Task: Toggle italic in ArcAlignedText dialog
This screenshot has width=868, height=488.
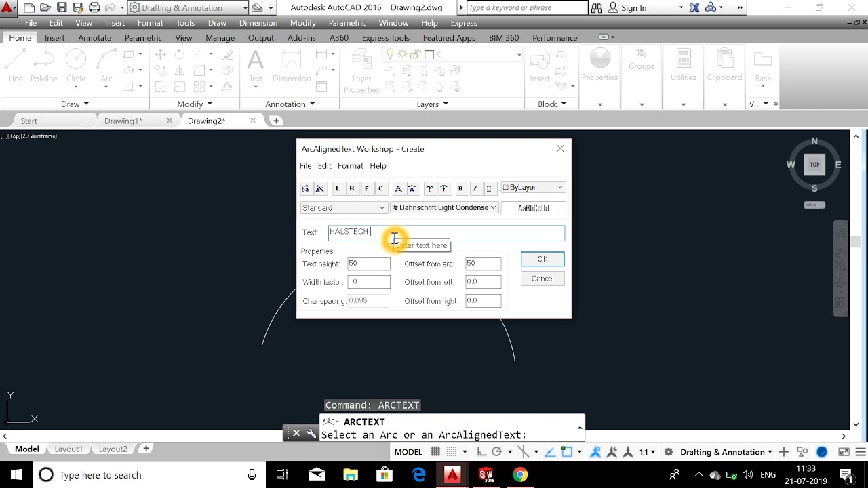Action: (x=475, y=188)
